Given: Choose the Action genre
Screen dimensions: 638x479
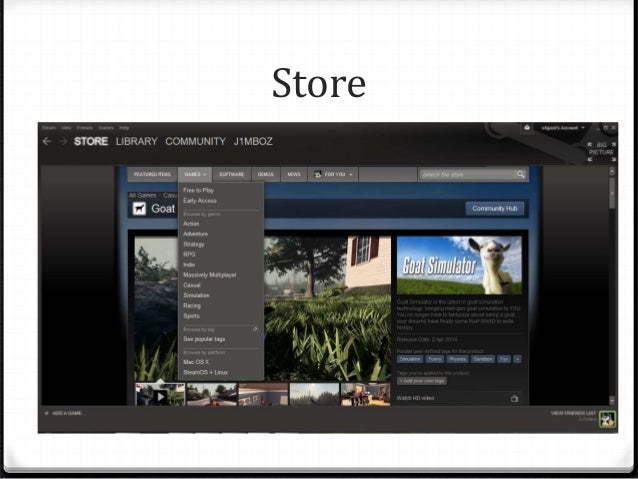Looking at the screenshot, I should [191, 224].
